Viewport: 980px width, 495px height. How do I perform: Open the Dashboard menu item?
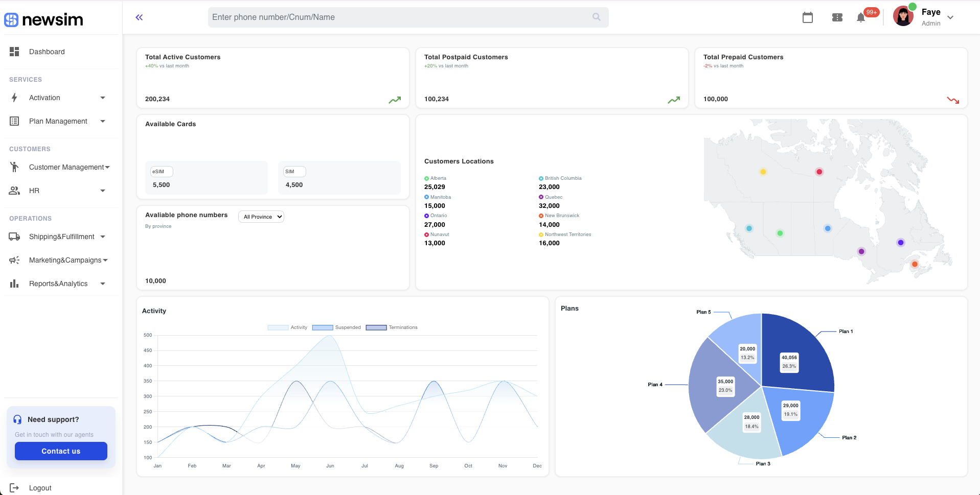[47, 52]
